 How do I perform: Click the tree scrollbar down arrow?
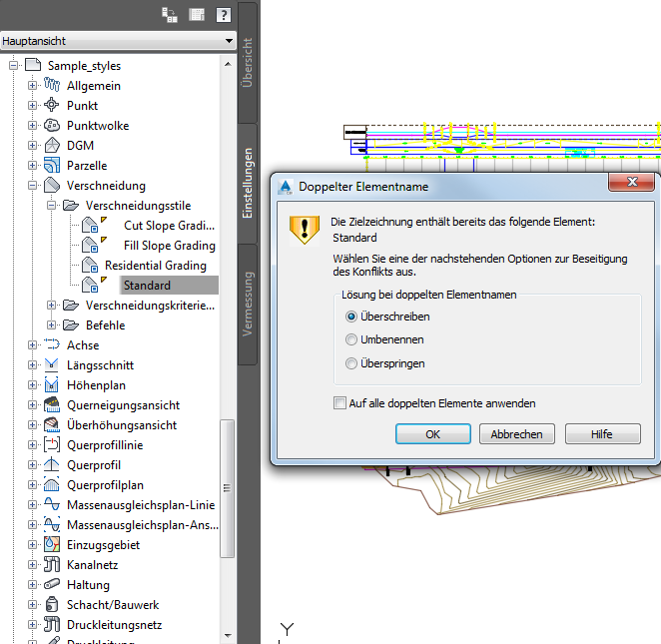coord(228,636)
